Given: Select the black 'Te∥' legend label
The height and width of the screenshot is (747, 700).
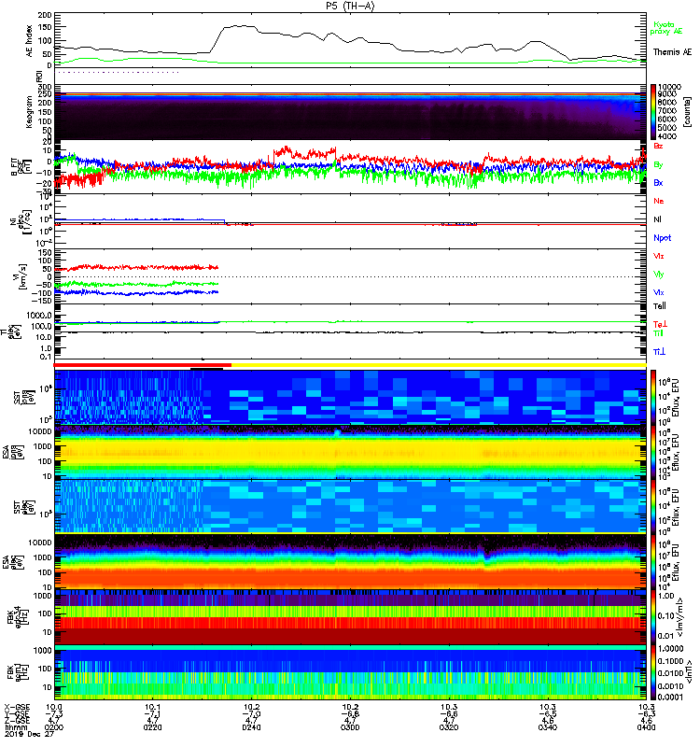Looking at the screenshot, I should click(660, 306).
